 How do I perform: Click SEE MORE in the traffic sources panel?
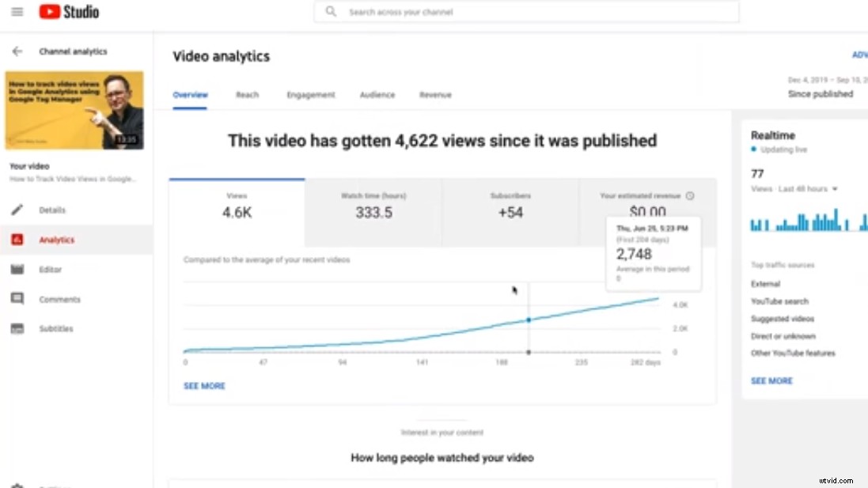pos(771,380)
